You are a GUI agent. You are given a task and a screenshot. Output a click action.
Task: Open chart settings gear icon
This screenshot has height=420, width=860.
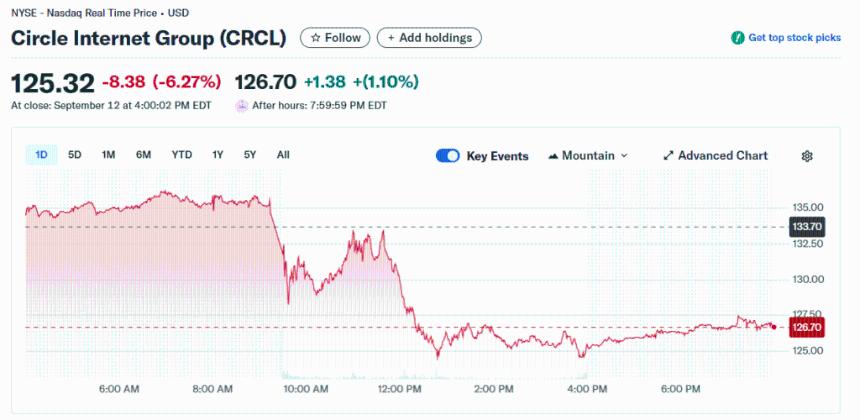[807, 156]
